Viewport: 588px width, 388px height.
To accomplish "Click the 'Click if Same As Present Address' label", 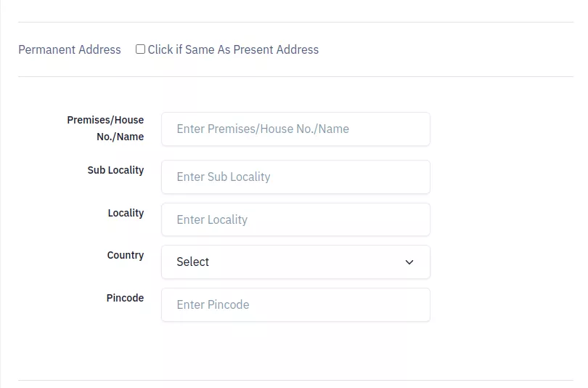I will pyautogui.click(x=233, y=49).
